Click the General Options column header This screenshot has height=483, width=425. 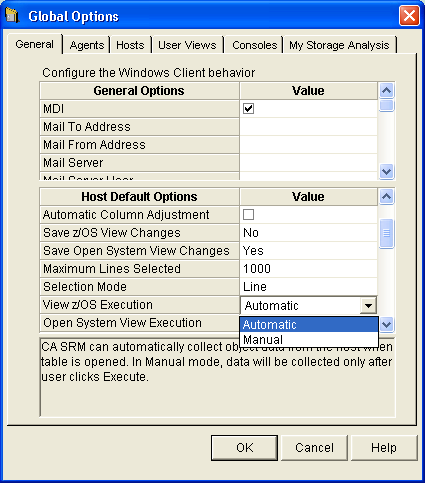pos(139,91)
